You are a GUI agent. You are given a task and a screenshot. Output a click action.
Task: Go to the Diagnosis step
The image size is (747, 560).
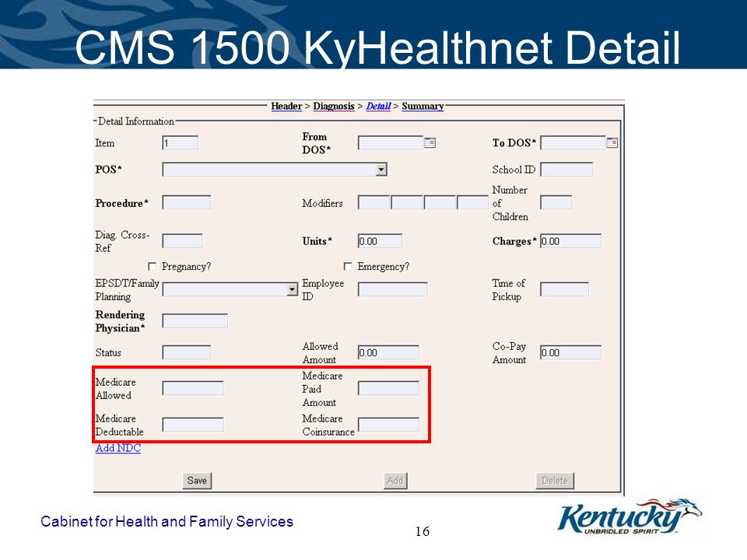(x=334, y=107)
